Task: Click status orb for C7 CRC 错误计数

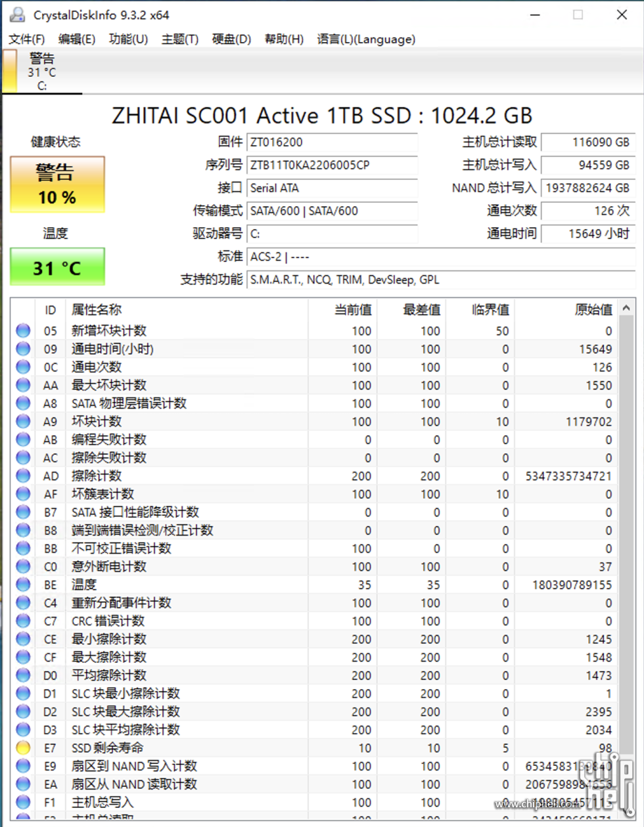Action: [24, 621]
